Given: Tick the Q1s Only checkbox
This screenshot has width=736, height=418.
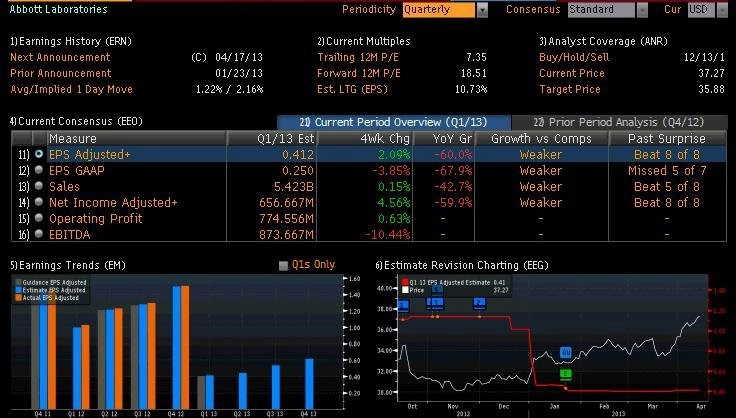Looking at the screenshot, I should pos(283,266).
